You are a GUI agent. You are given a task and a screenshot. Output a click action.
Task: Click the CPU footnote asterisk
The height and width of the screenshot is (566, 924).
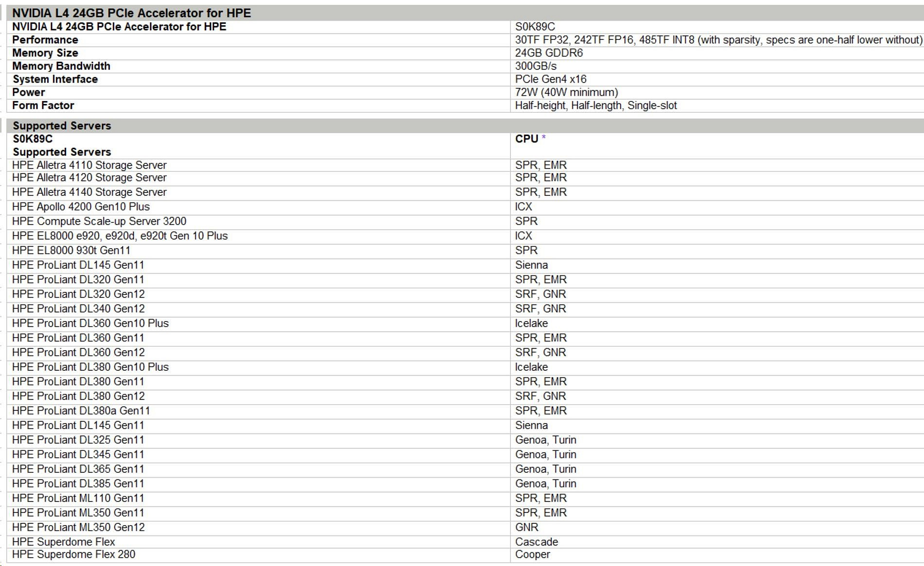pyautogui.click(x=544, y=138)
